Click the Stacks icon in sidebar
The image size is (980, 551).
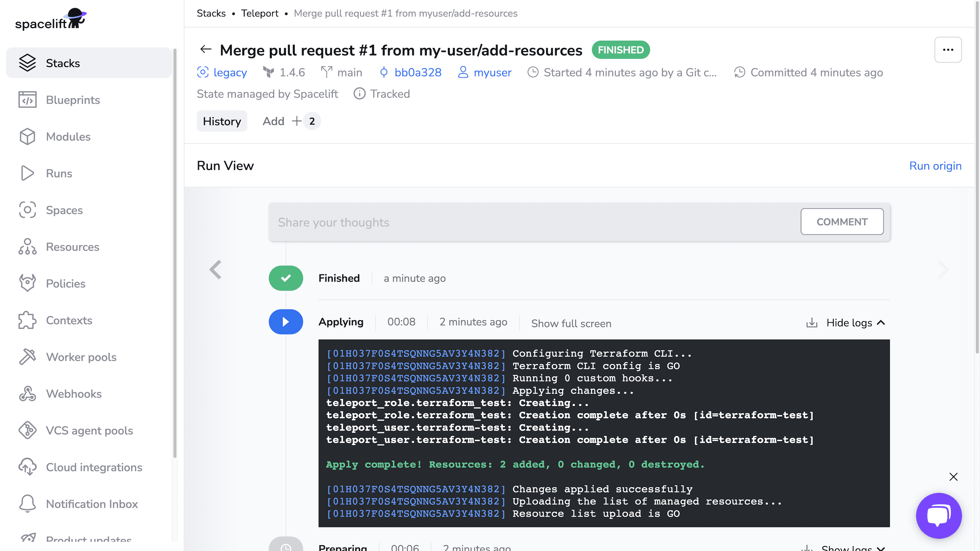27,63
